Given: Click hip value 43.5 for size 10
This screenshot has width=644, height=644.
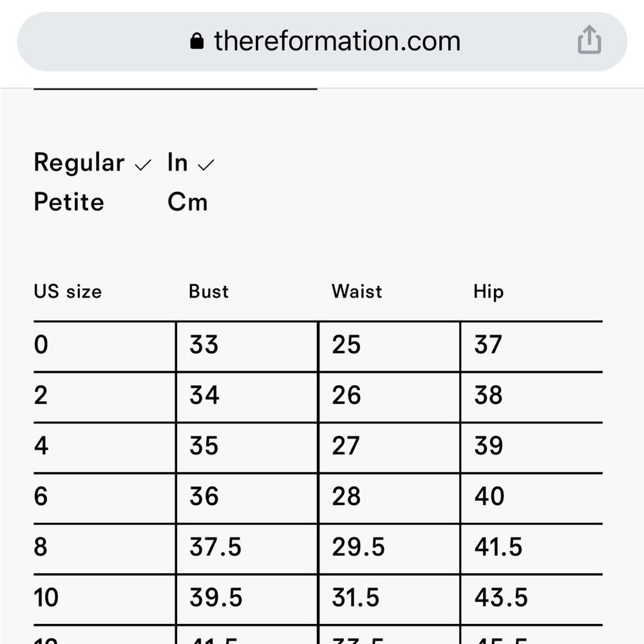Looking at the screenshot, I should pyautogui.click(x=501, y=597).
